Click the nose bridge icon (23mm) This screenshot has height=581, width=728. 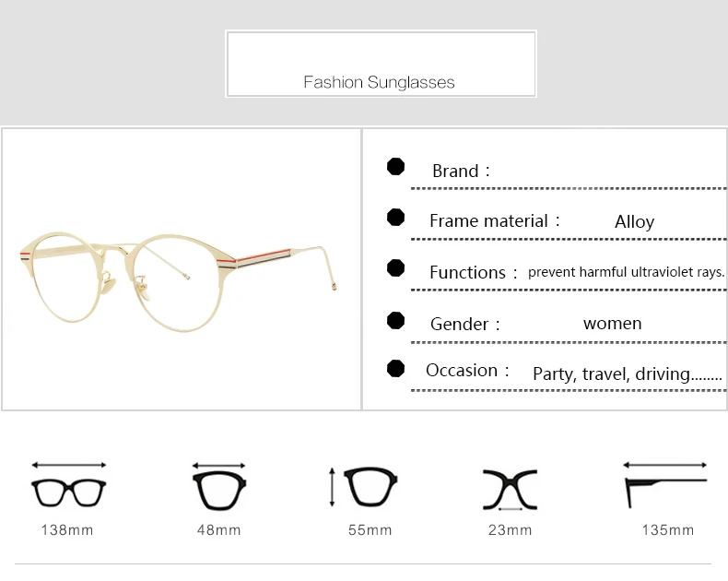(x=510, y=487)
